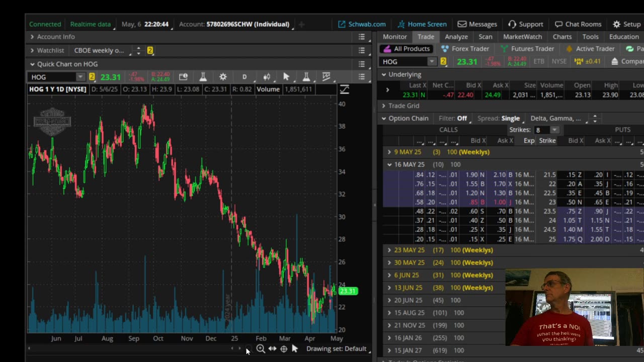Click the watchlist stepper arrows

tap(138, 50)
